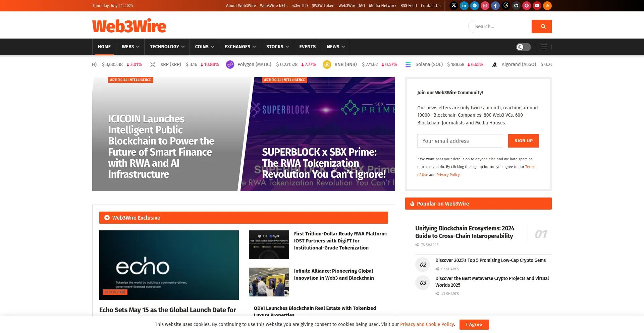This screenshot has width=644, height=333.
Task: Open the ICICOIN Launches Intelligent Public Blockchain headline
Action: pos(161,147)
